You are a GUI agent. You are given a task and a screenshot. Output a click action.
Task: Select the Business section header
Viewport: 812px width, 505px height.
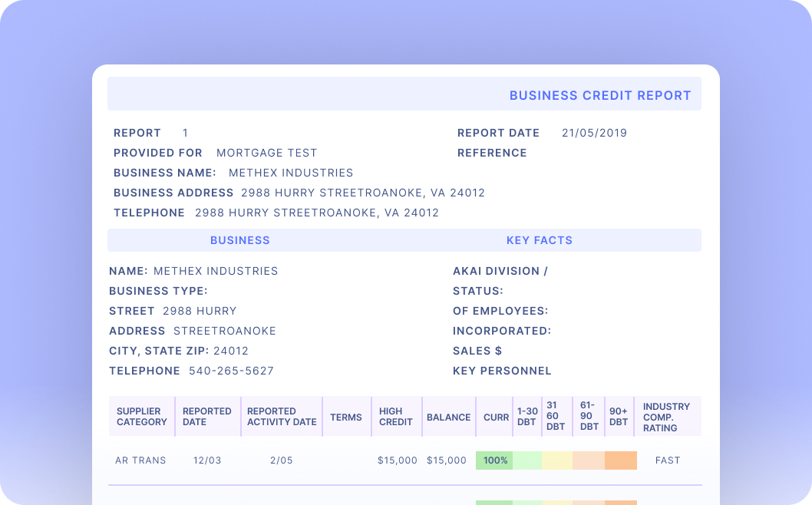tap(240, 240)
